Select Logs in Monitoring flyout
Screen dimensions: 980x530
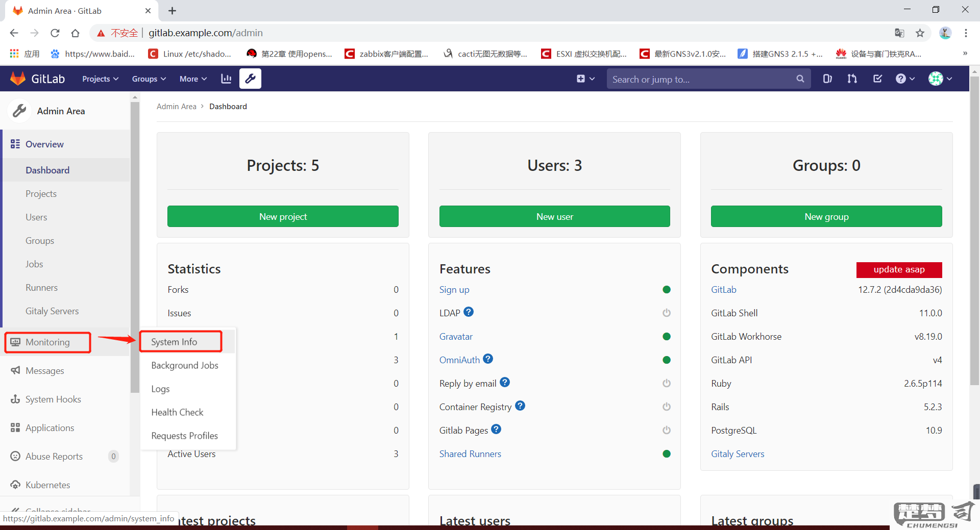click(x=160, y=389)
